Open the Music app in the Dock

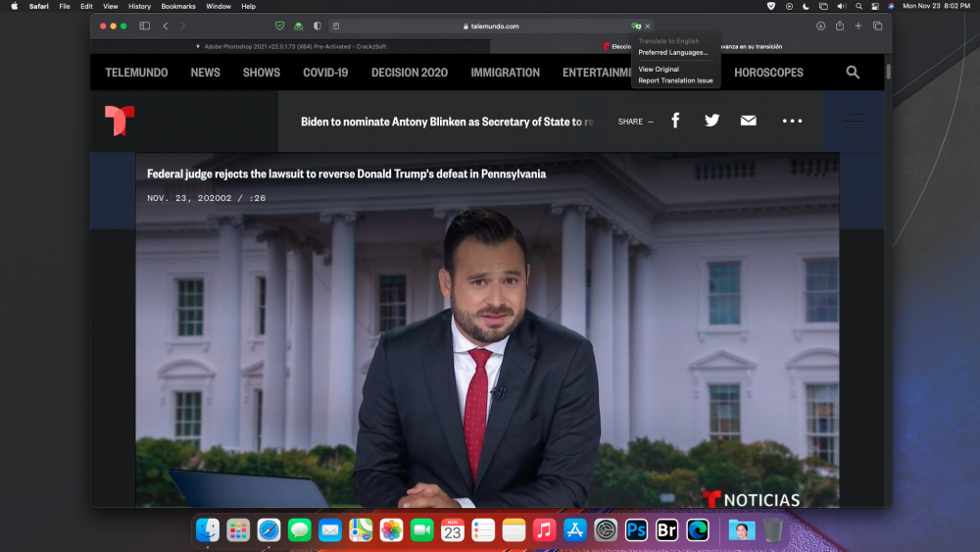pos(544,530)
